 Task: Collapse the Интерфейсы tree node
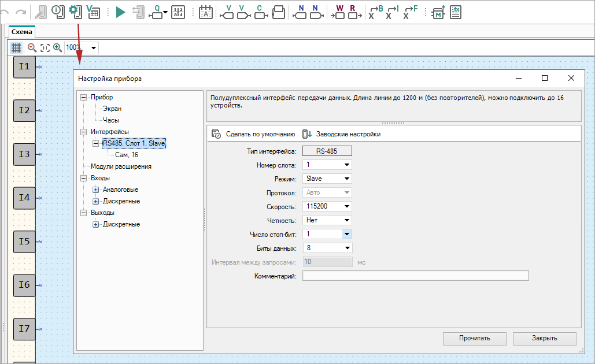click(x=84, y=132)
